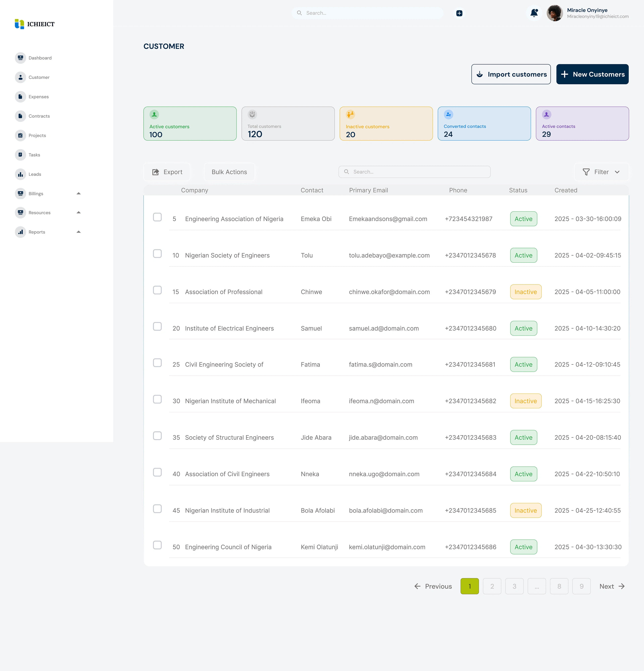The height and width of the screenshot is (671, 644).
Task: Click the user profile avatar
Action: pos(555,13)
